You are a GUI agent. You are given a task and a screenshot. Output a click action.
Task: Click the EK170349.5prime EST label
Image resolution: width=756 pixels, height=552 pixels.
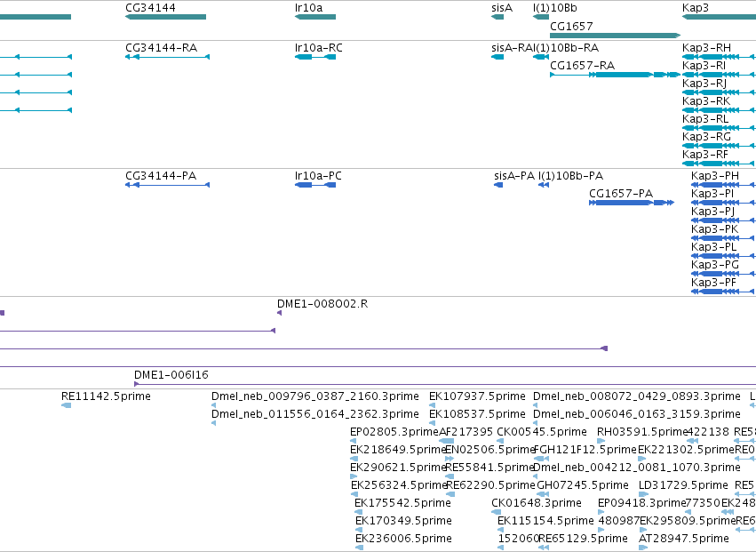[x=403, y=521]
